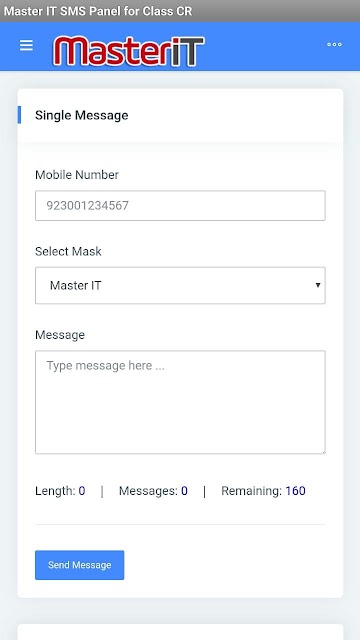
Task: Click the Send Message button
Action: click(x=80, y=565)
